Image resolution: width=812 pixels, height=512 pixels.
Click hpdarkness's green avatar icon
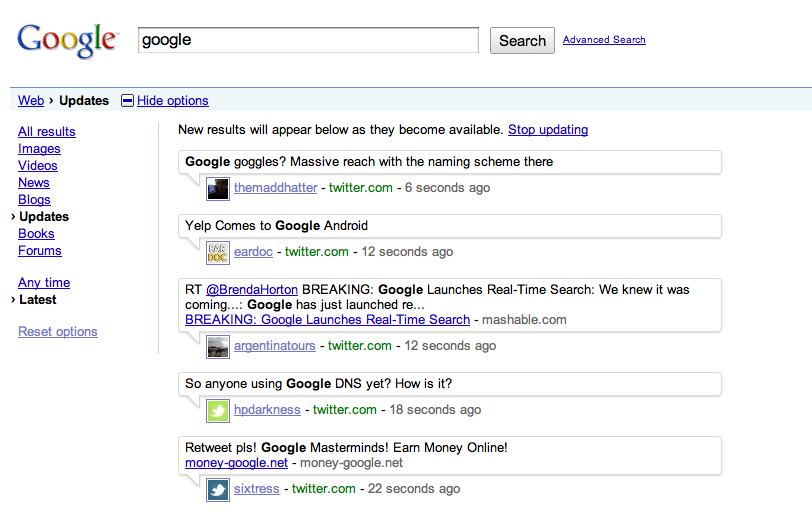tap(218, 410)
